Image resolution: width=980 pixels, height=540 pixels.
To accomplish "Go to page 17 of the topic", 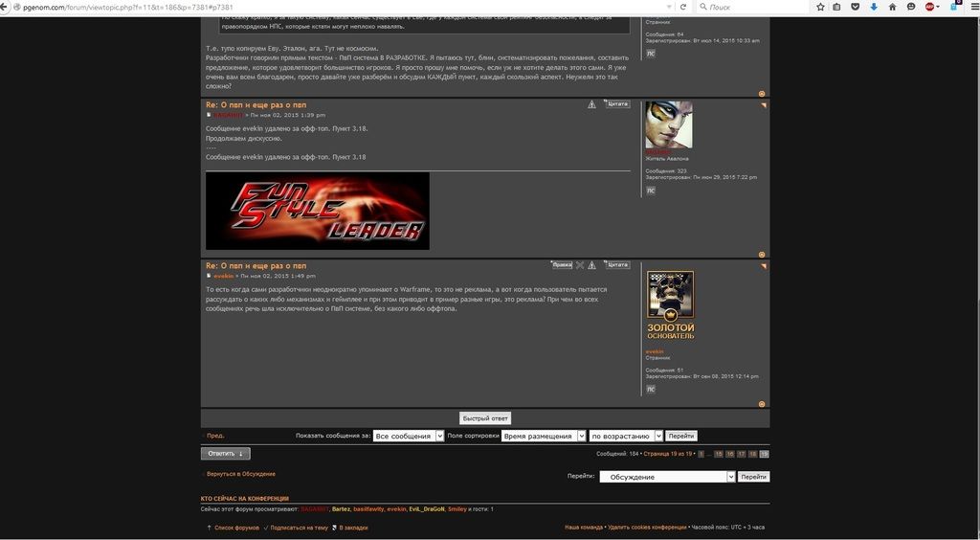I will 742,454.
